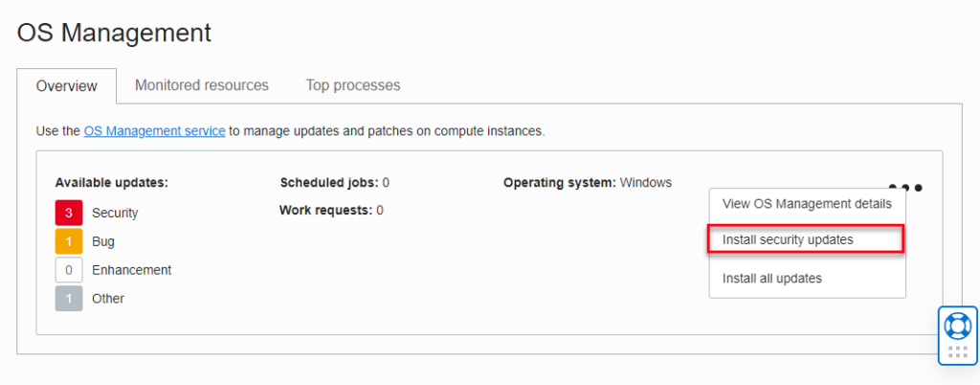
Task: Switch to the Top processes tab
Action: [x=353, y=85]
